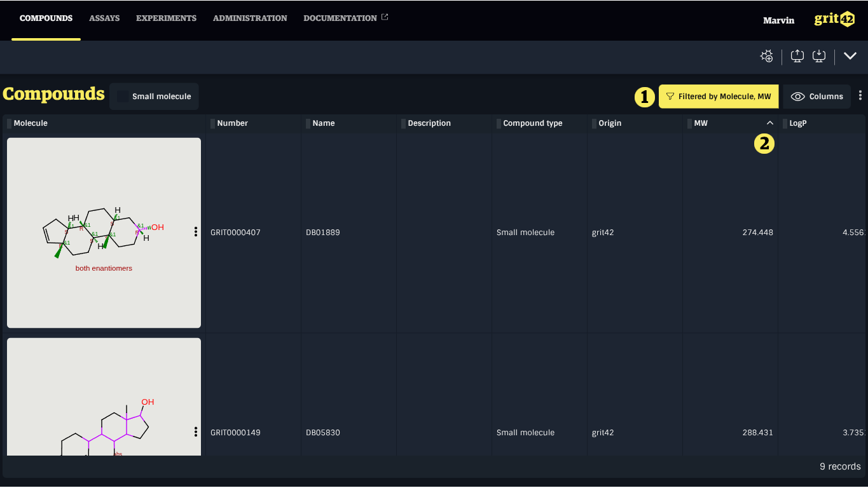Click the MW value 288.431
Screen dimensions: 868x488
point(757,433)
